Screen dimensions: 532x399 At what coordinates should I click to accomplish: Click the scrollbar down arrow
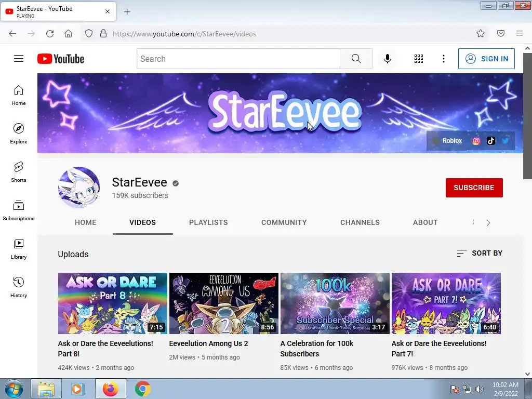tap(527, 374)
